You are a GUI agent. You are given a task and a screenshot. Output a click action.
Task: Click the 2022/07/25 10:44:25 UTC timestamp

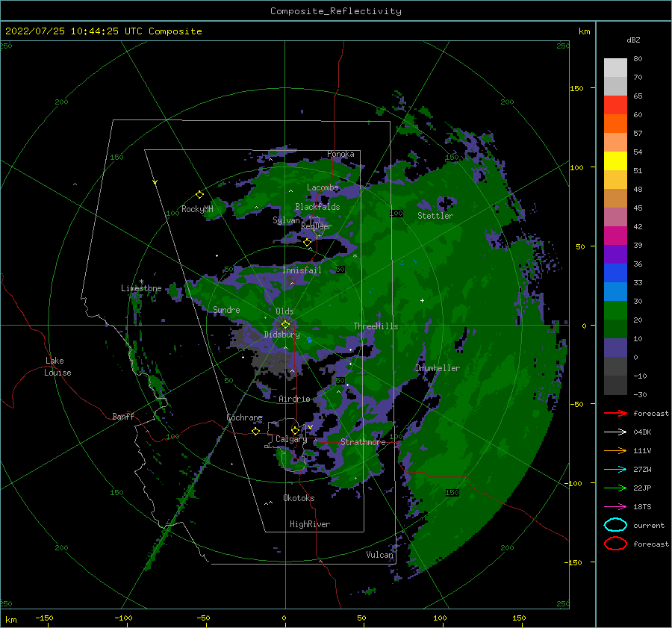pos(74,31)
